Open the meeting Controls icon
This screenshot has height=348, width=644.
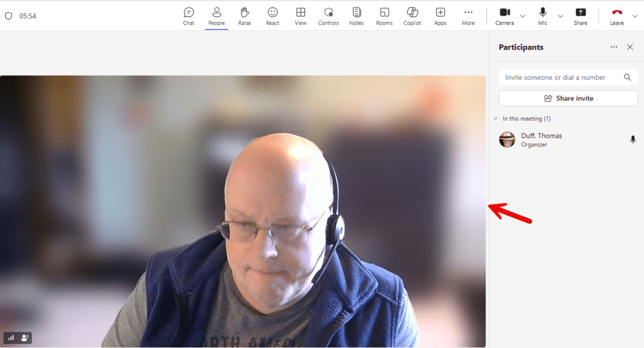point(328,16)
